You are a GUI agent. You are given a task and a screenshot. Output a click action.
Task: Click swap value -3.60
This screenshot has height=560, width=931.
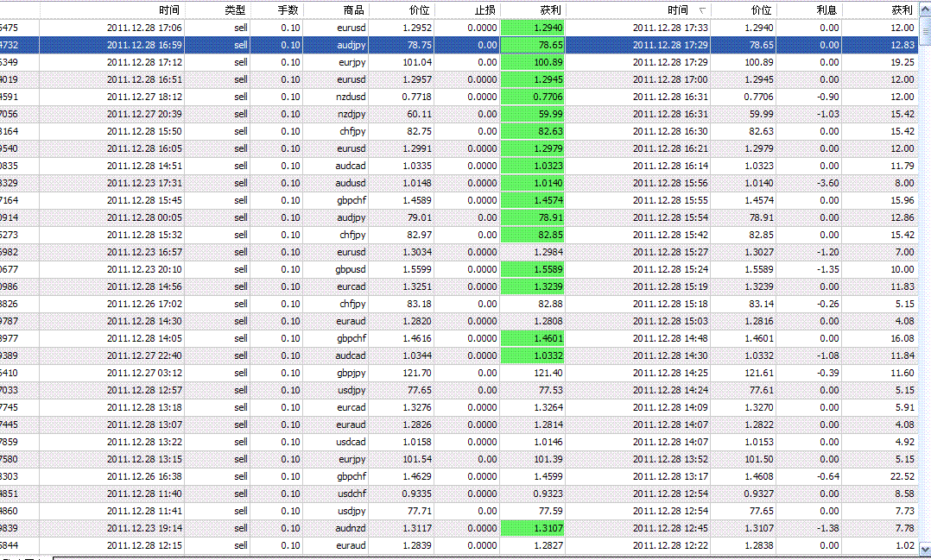coord(827,183)
